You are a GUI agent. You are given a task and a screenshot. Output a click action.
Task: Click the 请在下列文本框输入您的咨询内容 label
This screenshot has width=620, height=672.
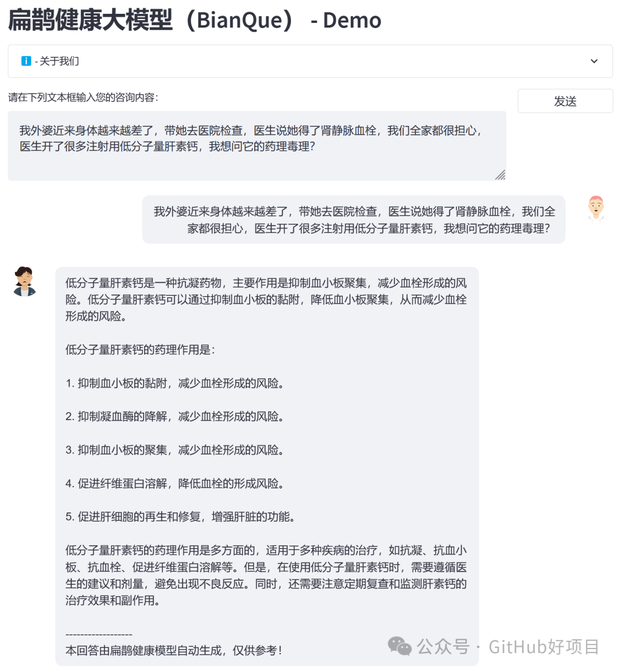click(x=83, y=98)
